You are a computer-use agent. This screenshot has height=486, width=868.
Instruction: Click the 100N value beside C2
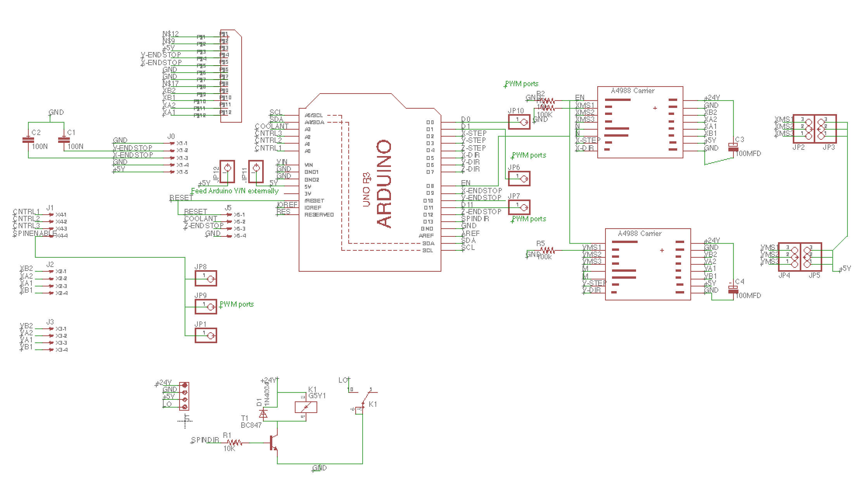tap(40, 146)
